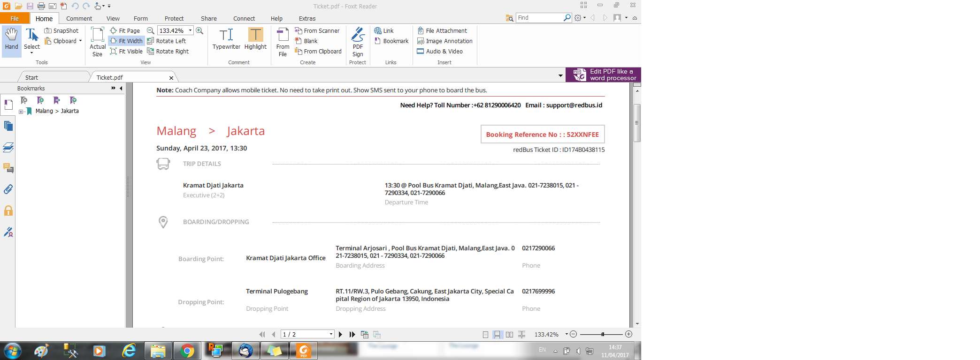Image resolution: width=980 pixels, height=360 pixels.
Task: Click Fit Page in the View group
Action: pyautogui.click(x=125, y=30)
